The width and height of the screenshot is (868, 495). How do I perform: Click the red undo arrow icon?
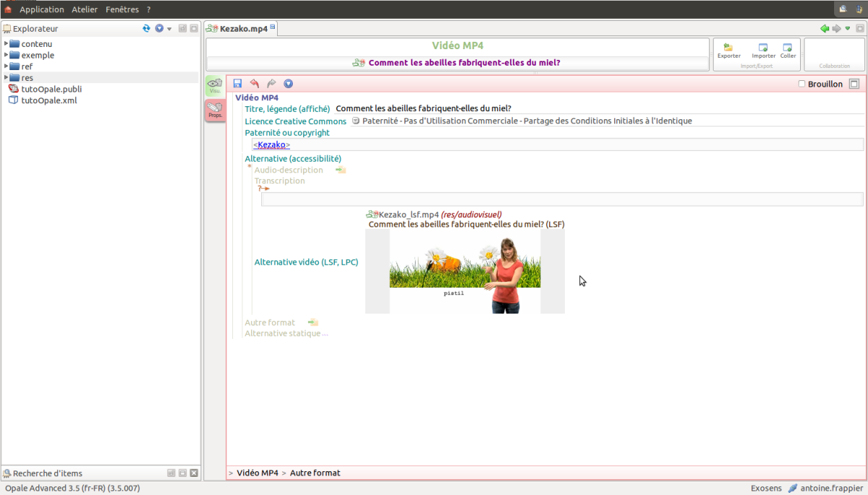point(255,84)
